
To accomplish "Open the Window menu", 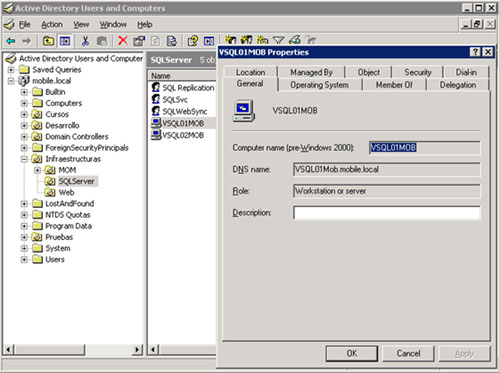I will coord(113,24).
